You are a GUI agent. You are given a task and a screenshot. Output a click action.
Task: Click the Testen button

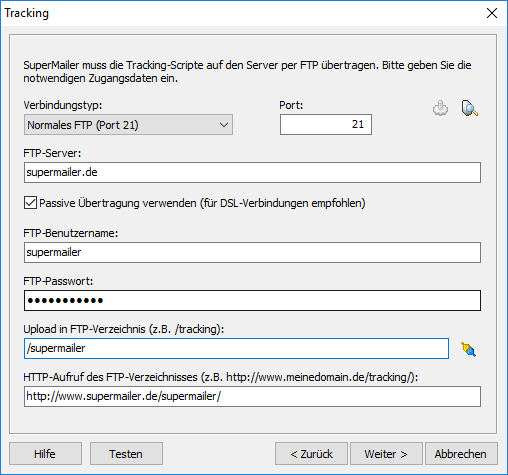tap(126, 454)
